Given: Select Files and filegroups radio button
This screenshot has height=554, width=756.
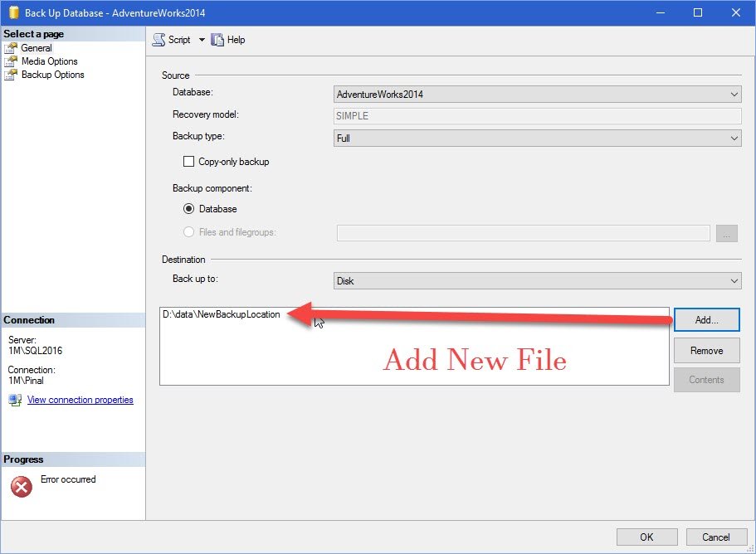Looking at the screenshot, I should (188, 232).
